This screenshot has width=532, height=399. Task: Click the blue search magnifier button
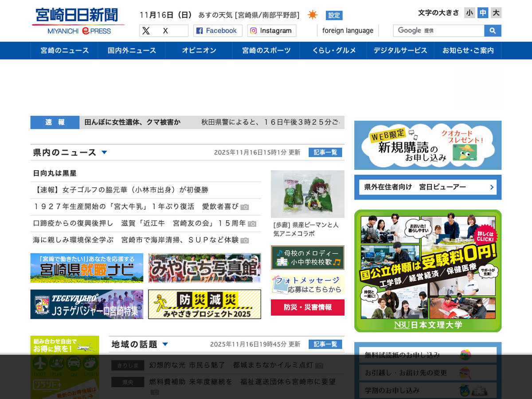click(x=493, y=31)
